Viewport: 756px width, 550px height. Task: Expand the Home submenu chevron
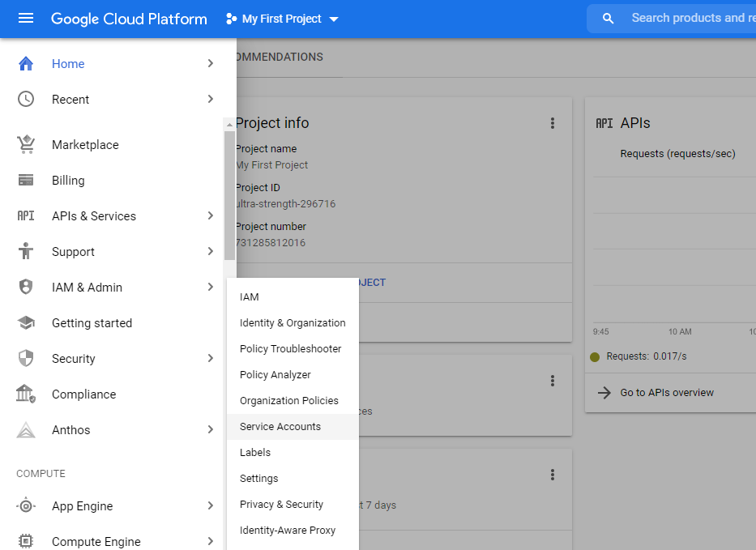click(210, 63)
